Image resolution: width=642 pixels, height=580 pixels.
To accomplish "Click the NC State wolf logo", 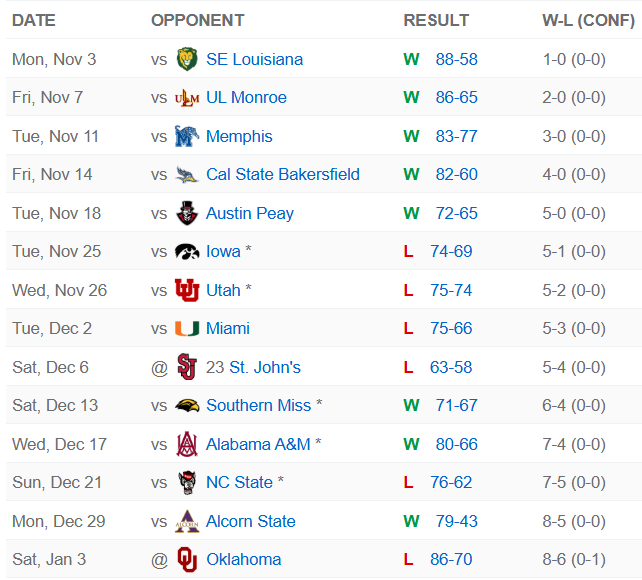I will click(x=186, y=482).
